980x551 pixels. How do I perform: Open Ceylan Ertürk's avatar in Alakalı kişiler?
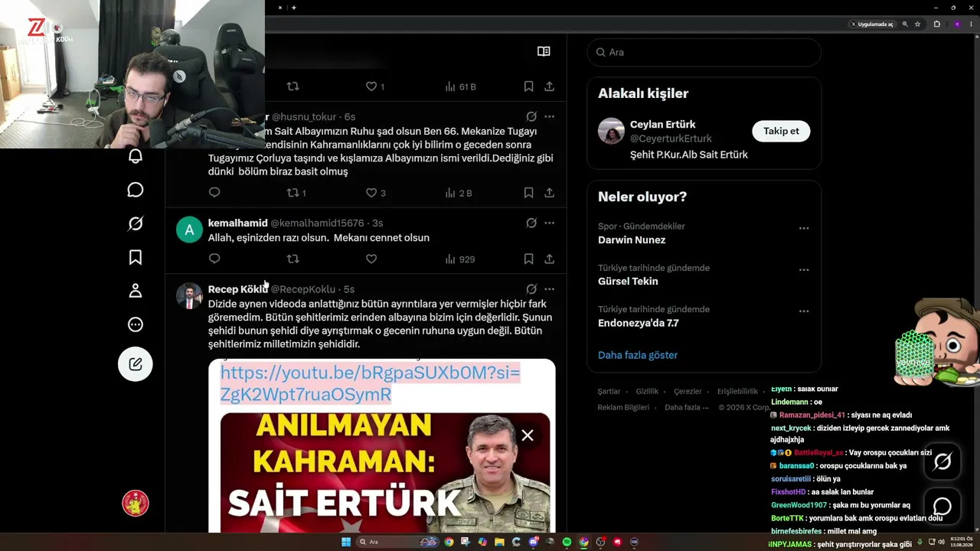[x=611, y=131]
